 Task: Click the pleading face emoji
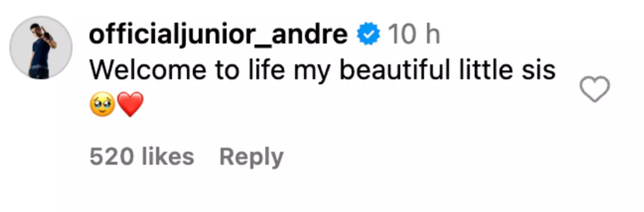coord(102,105)
